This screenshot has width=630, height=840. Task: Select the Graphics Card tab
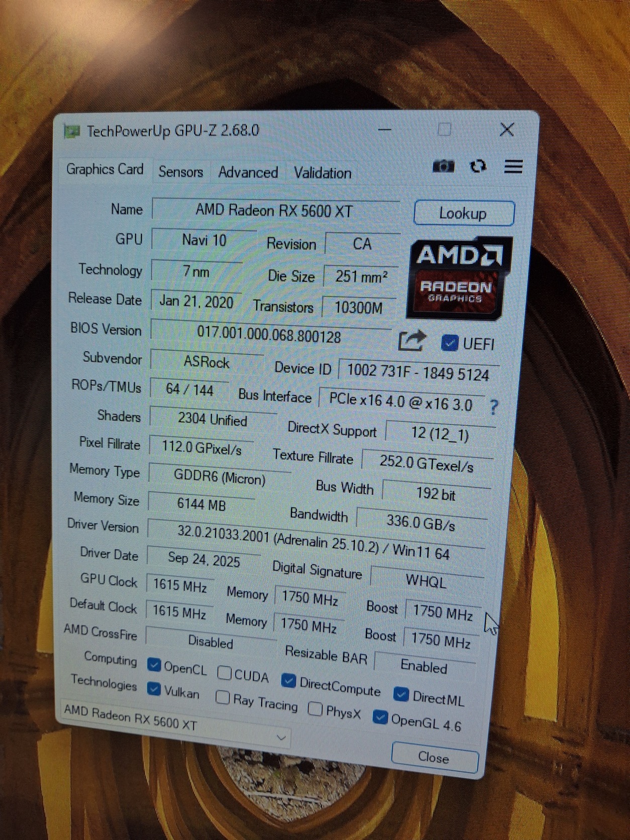coord(105,169)
